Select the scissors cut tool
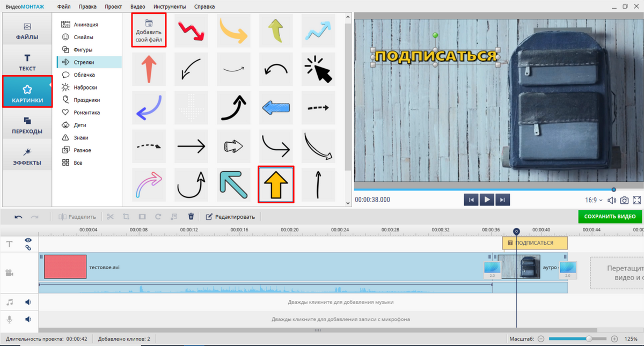This screenshot has width=644, height=346. coord(111,217)
